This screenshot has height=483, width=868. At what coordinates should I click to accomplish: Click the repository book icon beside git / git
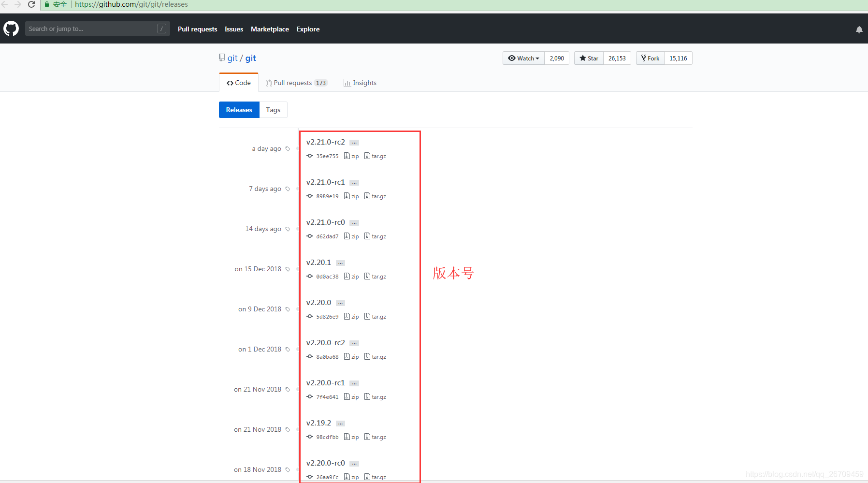pyautogui.click(x=222, y=58)
